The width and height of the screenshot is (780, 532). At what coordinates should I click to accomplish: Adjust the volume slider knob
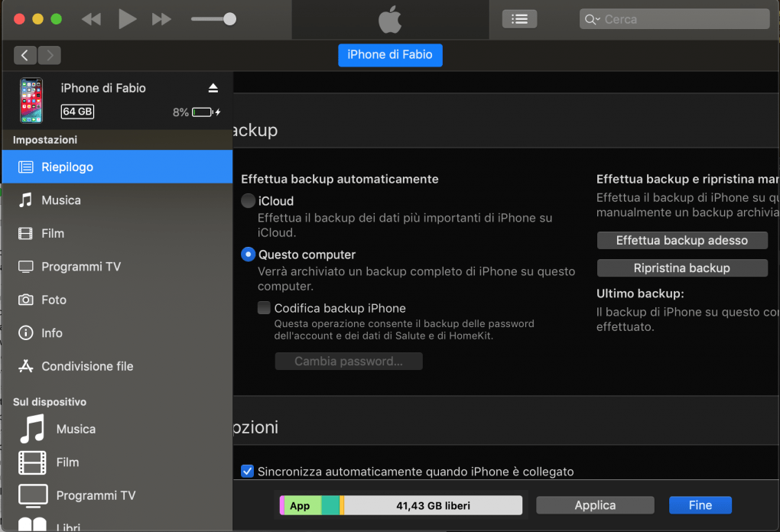229,19
